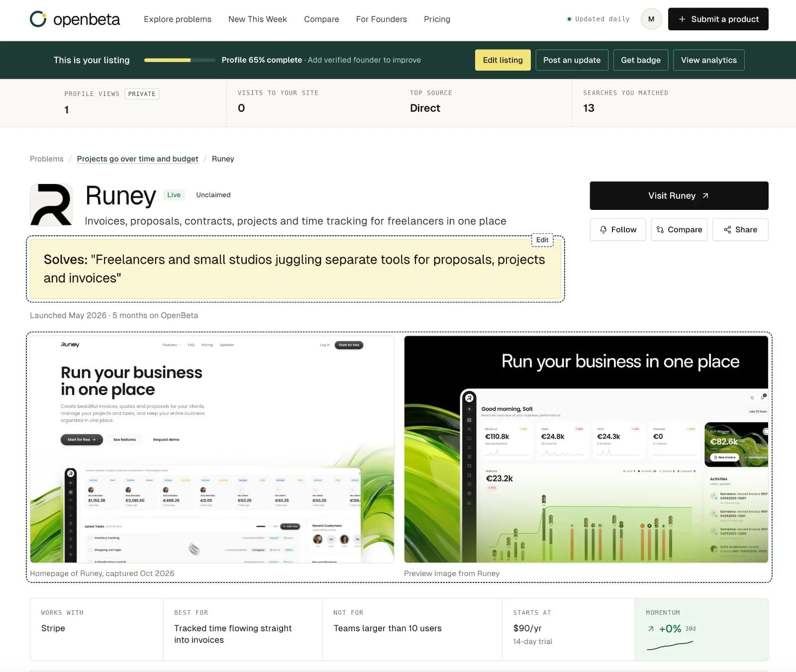Image resolution: width=796 pixels, height=672 pixels.
Task: Open For Founders page
Action: tap(382, 19)
